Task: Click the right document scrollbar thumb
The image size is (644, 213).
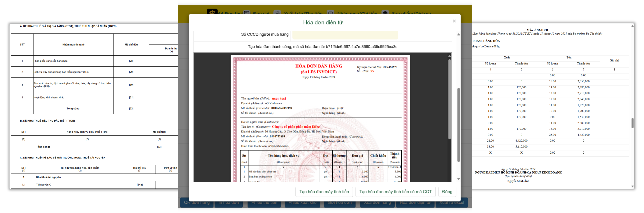Action: point(632,123)
